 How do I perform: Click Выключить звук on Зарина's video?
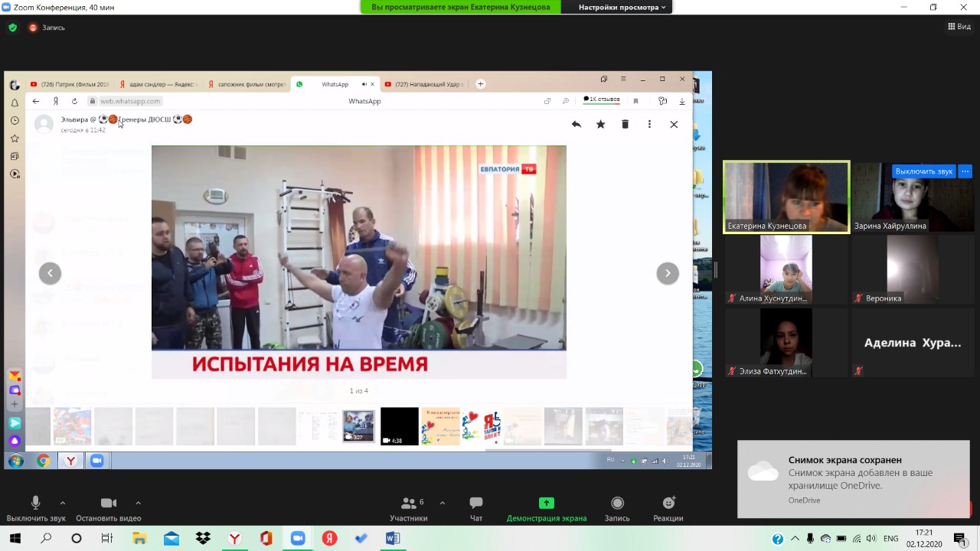point(923,171)
